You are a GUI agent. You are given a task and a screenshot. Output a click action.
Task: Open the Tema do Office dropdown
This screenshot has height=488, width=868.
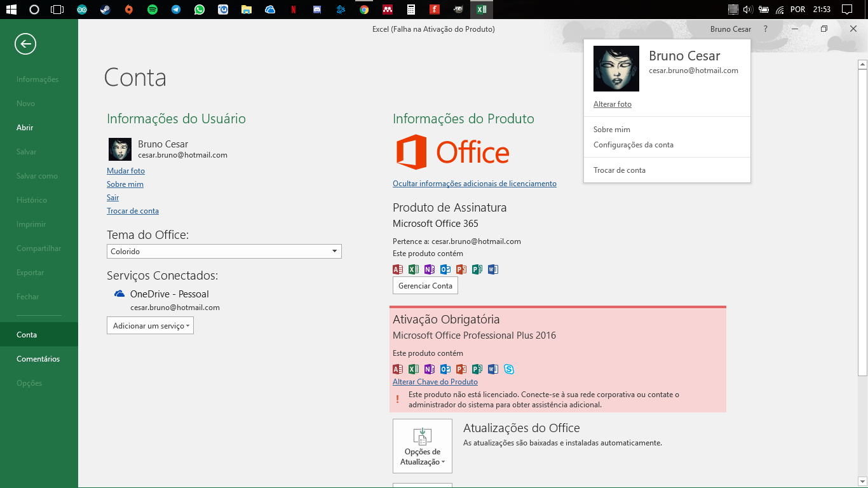coord(224,252)
